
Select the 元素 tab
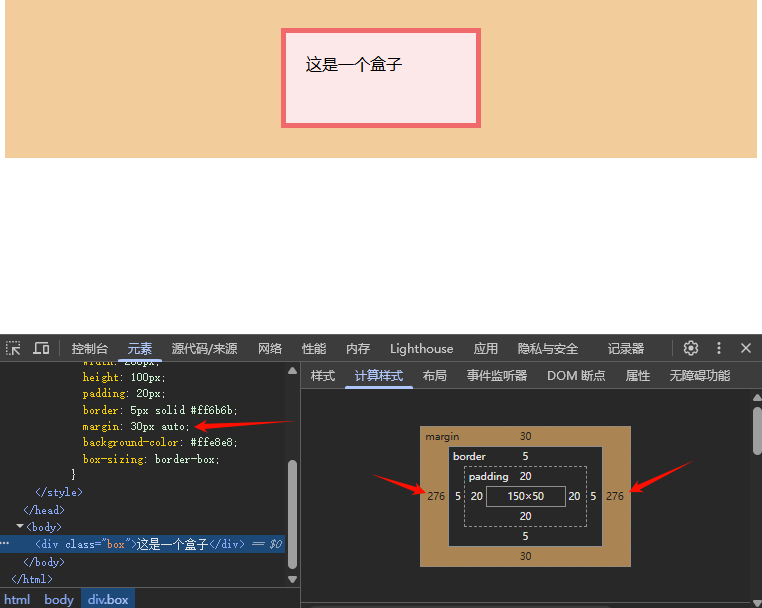[140, 349]
